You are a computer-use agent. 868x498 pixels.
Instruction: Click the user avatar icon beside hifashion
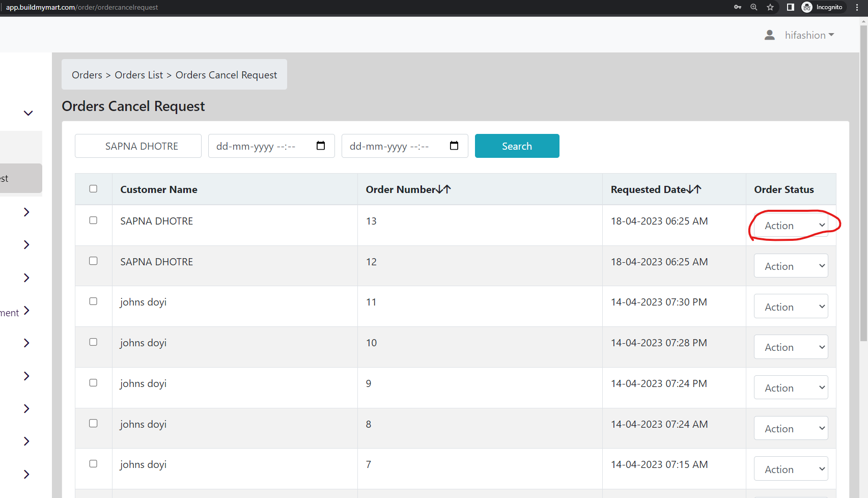(x=770, y=35)
